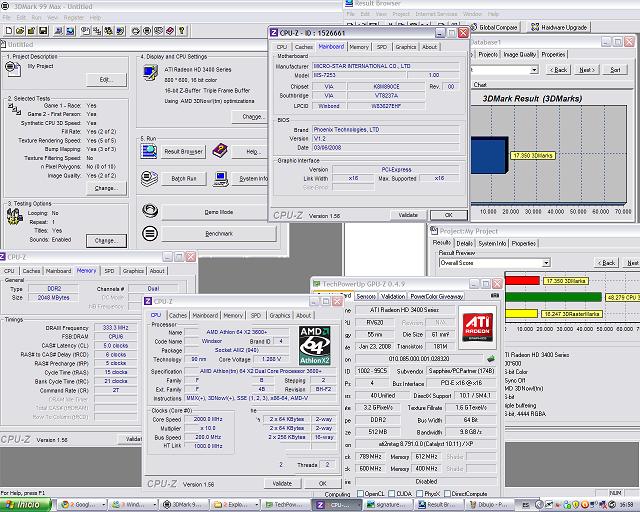Switch to Caches tab in front CPU-Z window

(178, 316)
